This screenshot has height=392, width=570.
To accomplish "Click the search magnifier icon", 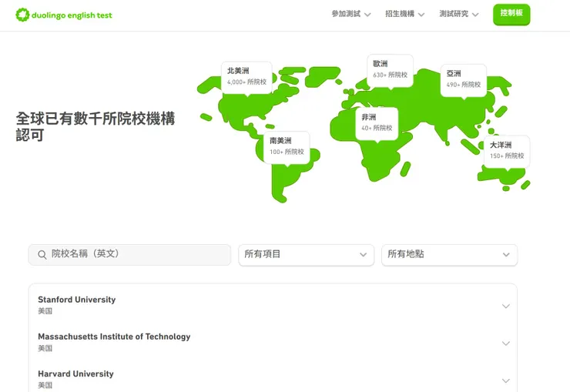I will [42, 255].
